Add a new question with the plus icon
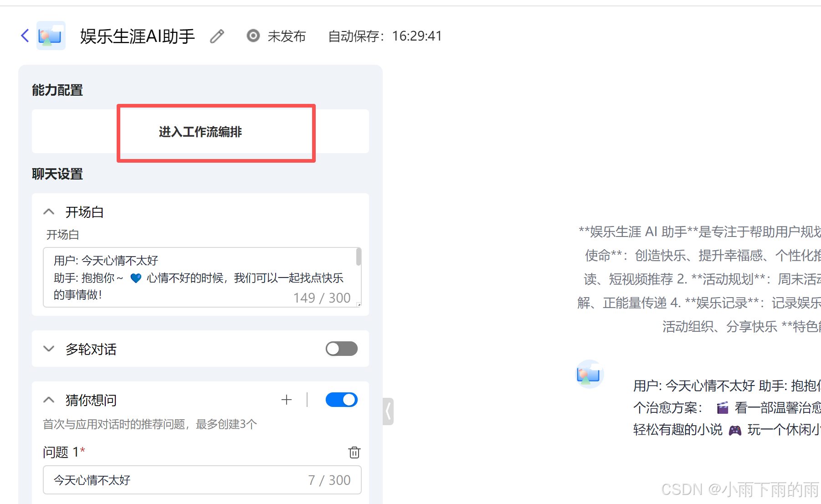 coord(287,400)
